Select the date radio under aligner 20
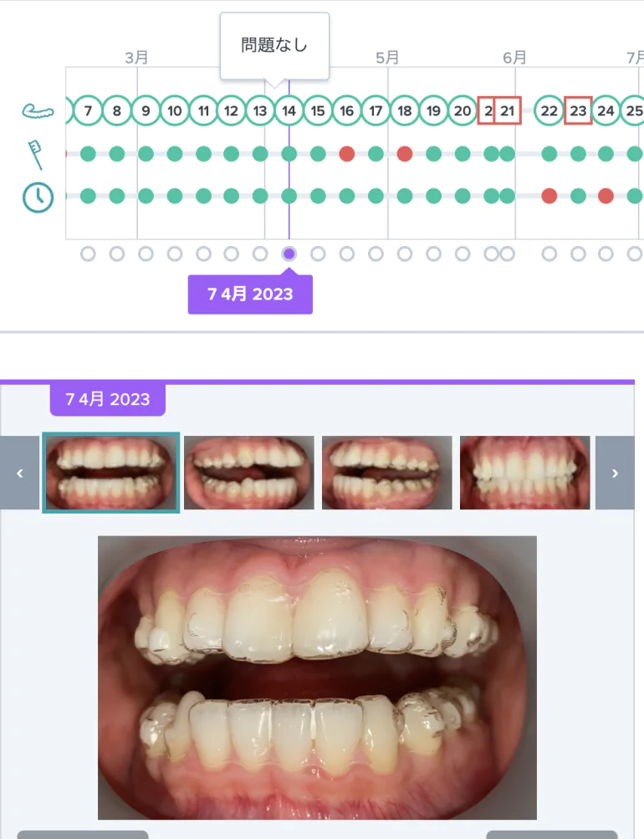Viewport: 644px width, 839px height. click(x=463, y=253)
